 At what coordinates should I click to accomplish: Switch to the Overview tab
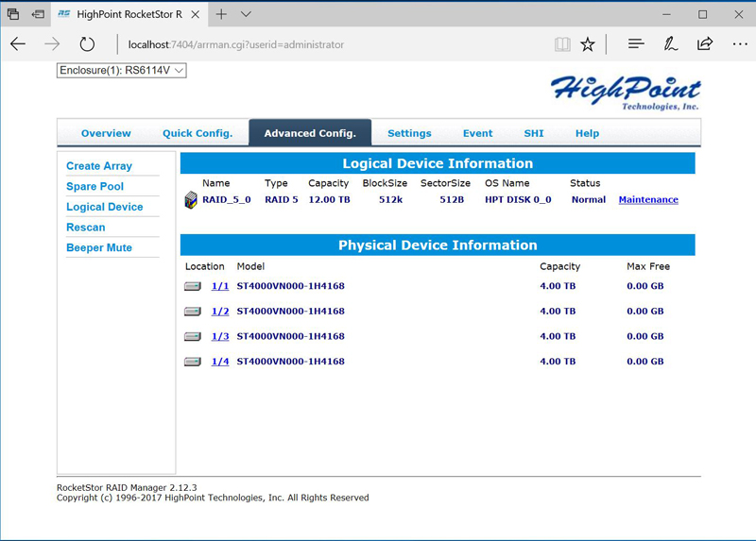click(x=106, y=133)
